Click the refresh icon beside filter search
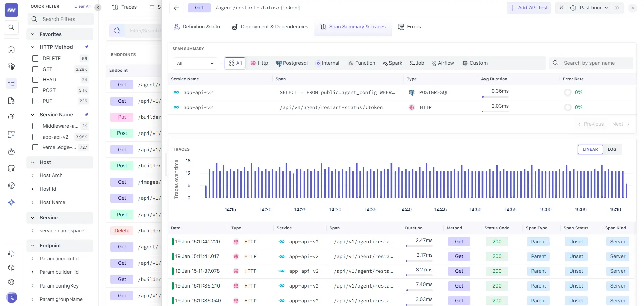 click(117, 31)
